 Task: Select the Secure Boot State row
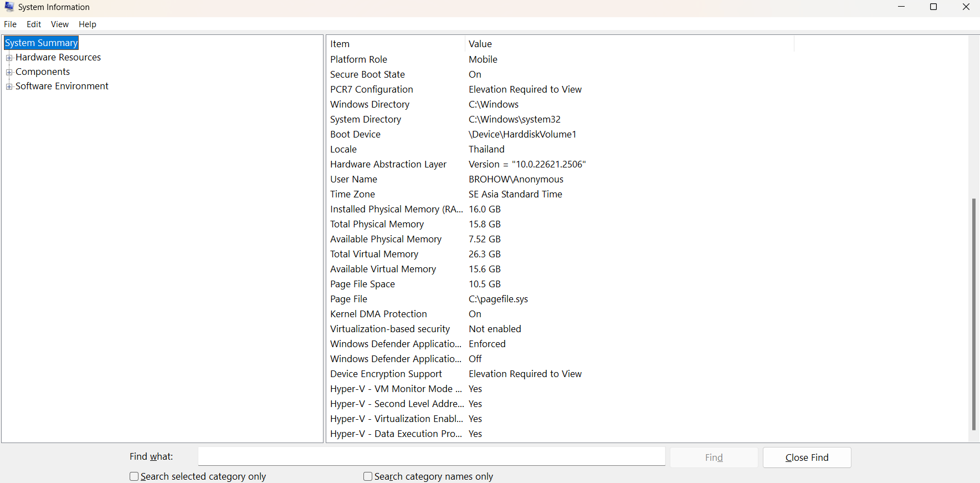(560, 74)
